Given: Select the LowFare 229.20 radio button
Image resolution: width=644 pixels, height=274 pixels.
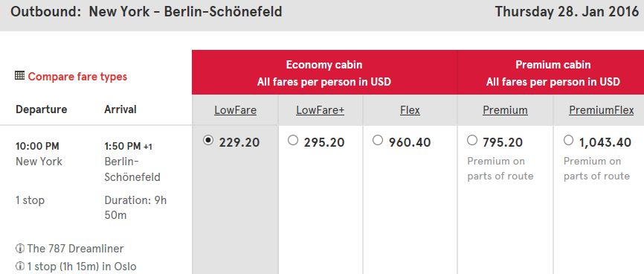Looking at the screenshot, I should [x=208, y=141].
